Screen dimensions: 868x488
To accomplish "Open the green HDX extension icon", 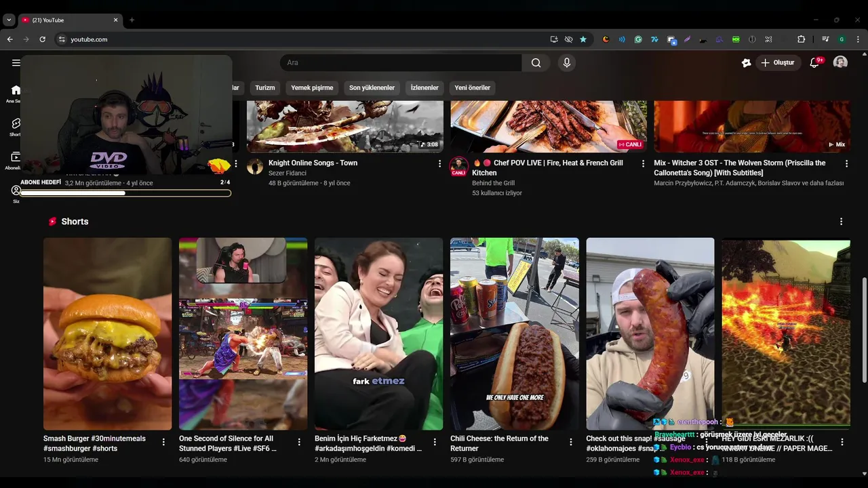I will click(736, 39).
